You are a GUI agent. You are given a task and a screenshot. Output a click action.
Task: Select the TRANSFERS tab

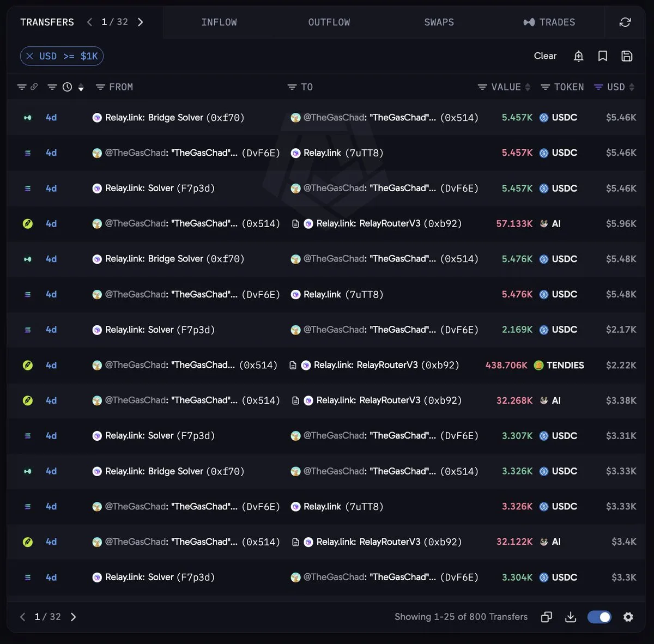click(x=47, y=22)
